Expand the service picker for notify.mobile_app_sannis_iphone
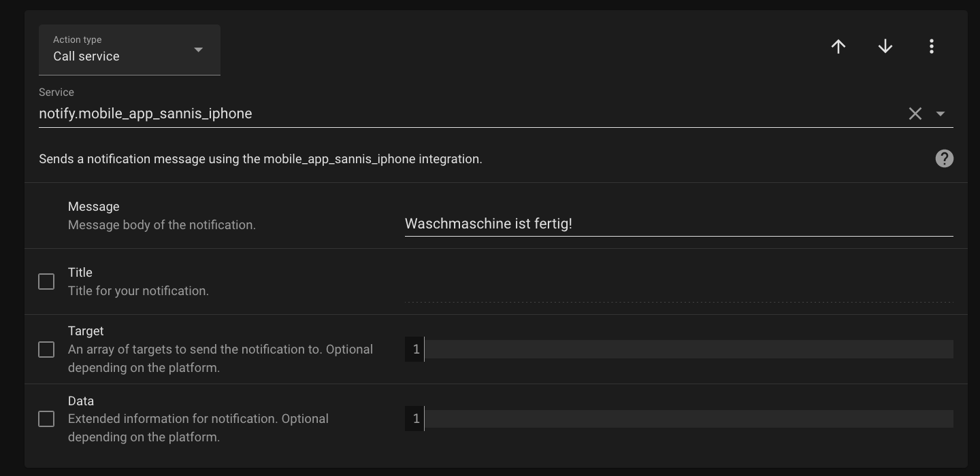This screenshot has width=980, height=476. (x=941, y=114)
